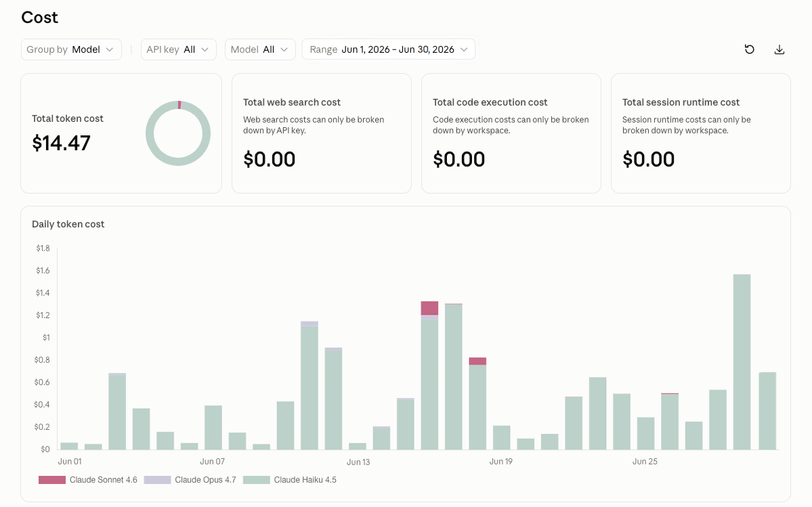
Task: Open the Model All filter dropdown
Action: [260, 49]
